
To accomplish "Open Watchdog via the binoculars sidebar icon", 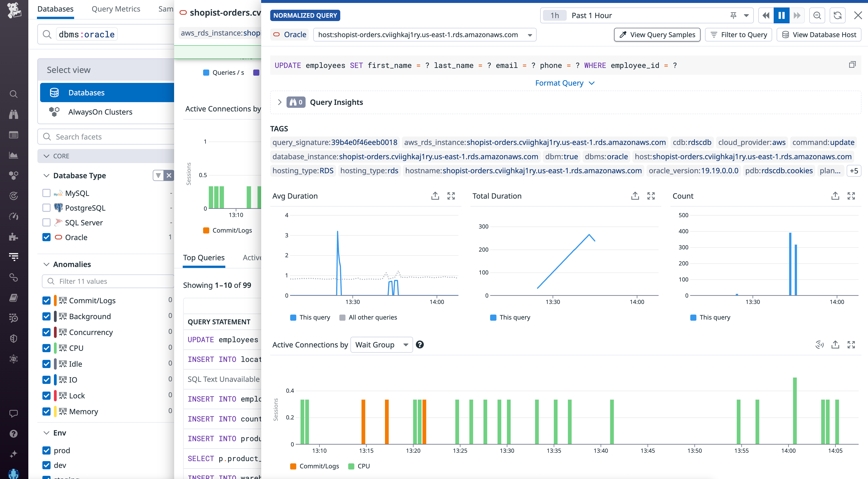I will [13, 114].
